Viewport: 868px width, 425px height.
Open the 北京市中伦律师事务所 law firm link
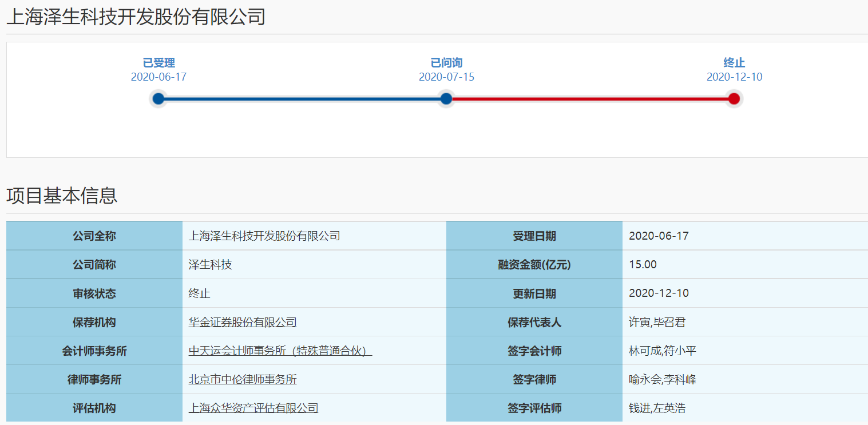pyautogui.click(x=243, y=379)
